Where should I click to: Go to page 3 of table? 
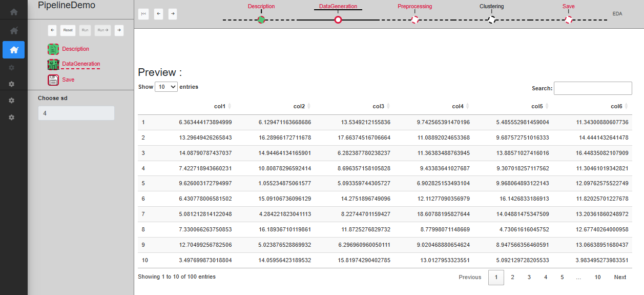click(x=529, y=277)
